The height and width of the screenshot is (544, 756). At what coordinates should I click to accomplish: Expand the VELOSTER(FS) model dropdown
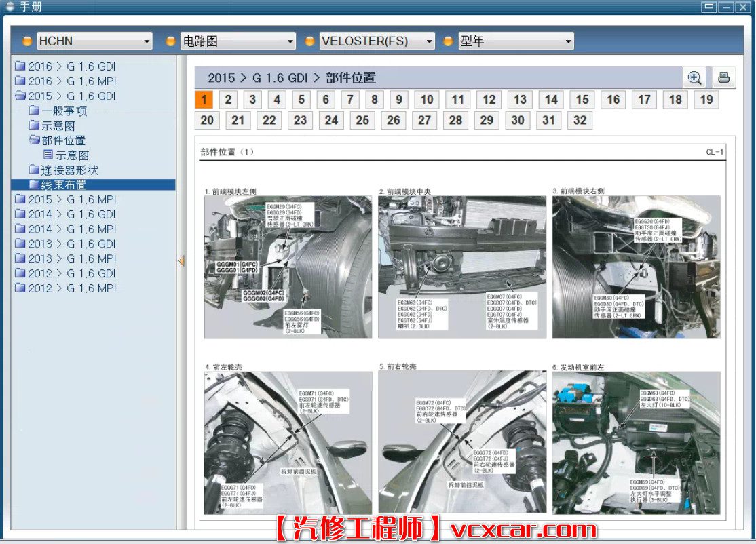(x=377, y=41)
